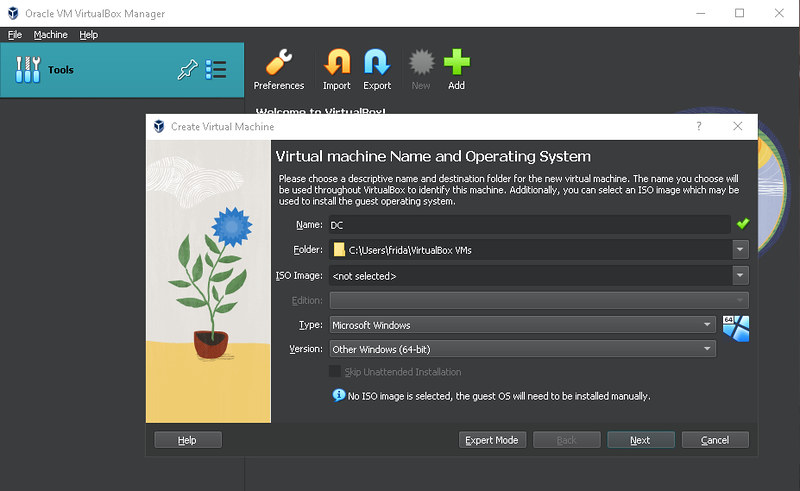
Task: Click the No ISO image is selected notice
Action: tap(499, 396)
